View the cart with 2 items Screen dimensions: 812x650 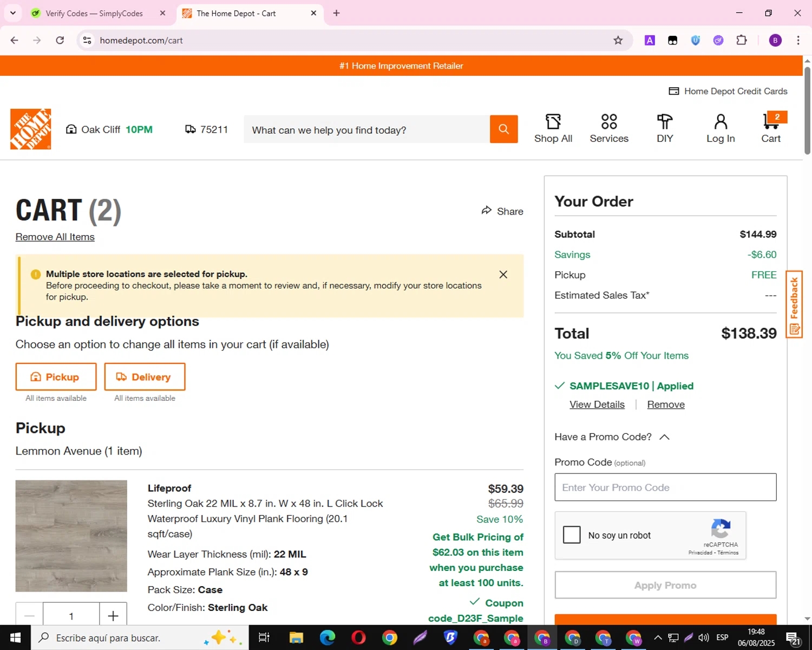[x=771, y=128]
